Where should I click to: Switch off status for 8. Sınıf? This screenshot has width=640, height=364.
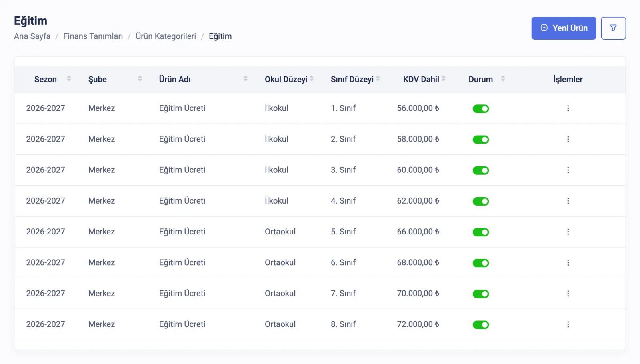481,325
